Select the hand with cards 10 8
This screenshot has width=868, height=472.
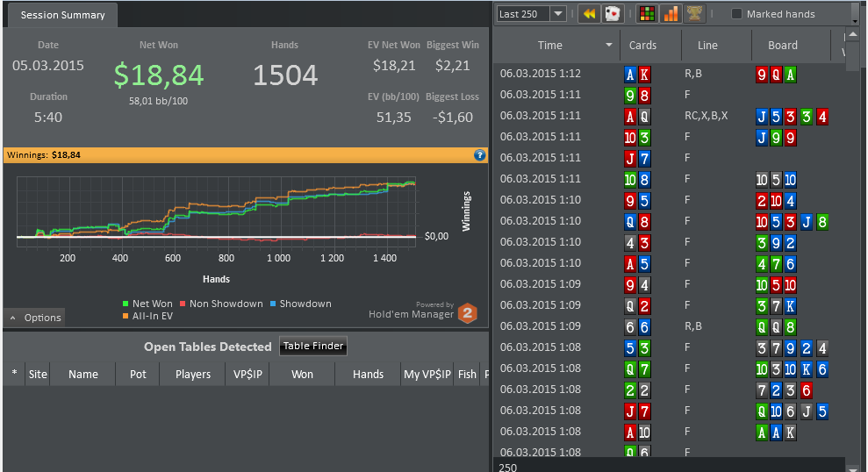pyautogui.click(x=669, y=179)
